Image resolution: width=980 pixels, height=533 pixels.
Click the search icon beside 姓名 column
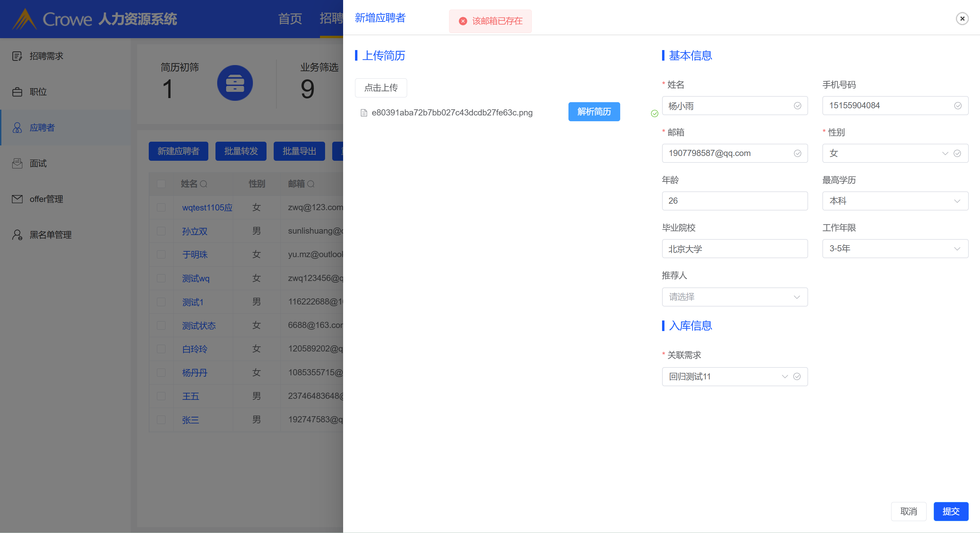(x=204, y=184)
